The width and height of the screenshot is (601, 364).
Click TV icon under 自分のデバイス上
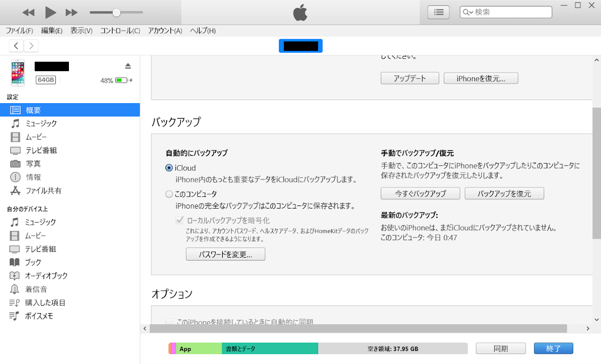[x=15, y=249]
